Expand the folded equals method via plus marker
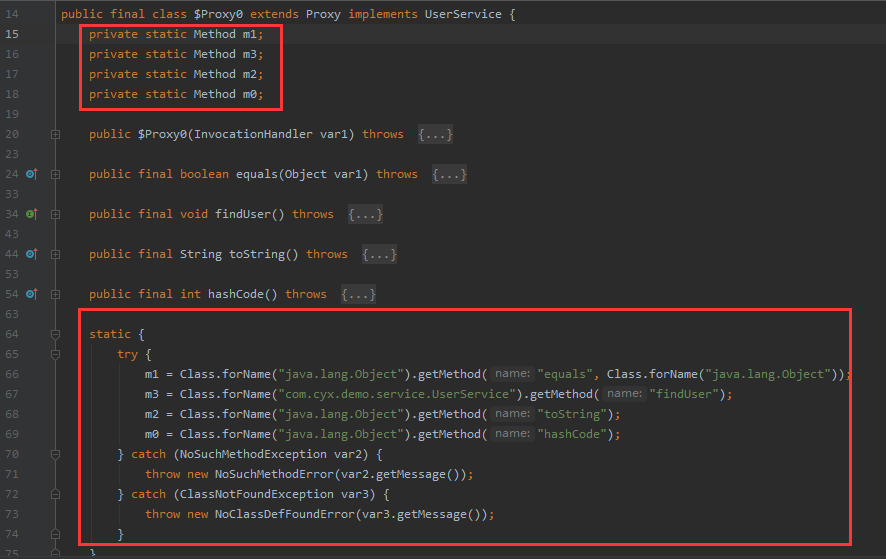Screen dimensions: 886x559 click(56, 174)
